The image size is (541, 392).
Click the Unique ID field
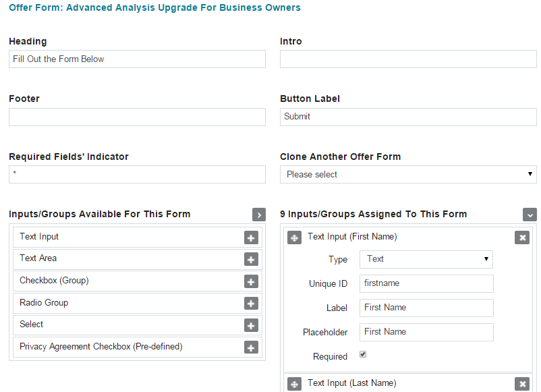[x=426, y=283]
